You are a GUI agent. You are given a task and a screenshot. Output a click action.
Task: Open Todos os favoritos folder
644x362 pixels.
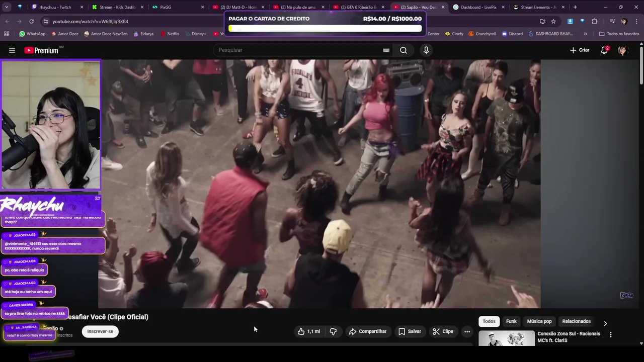pos(619,34)
